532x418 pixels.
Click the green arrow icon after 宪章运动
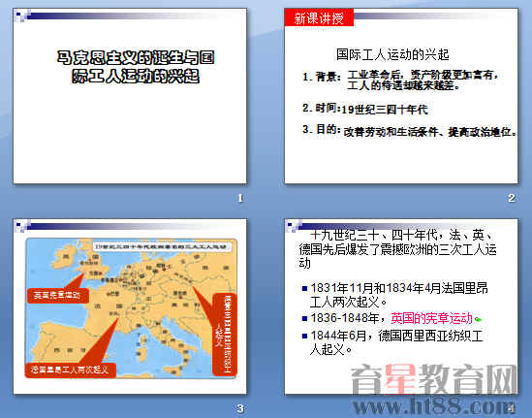(478, 319)
